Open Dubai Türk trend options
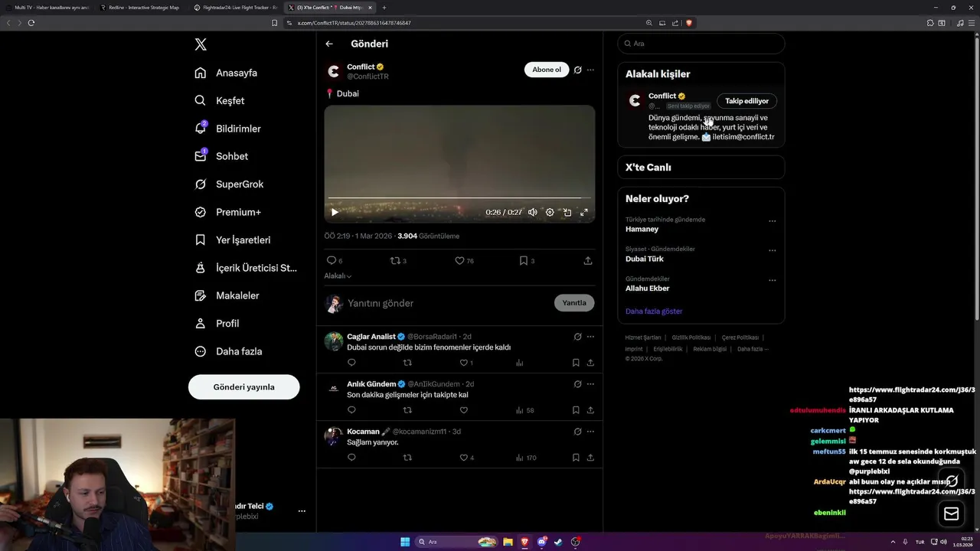The height and width of the screenshot is (551, 980). tap(772, 250)
